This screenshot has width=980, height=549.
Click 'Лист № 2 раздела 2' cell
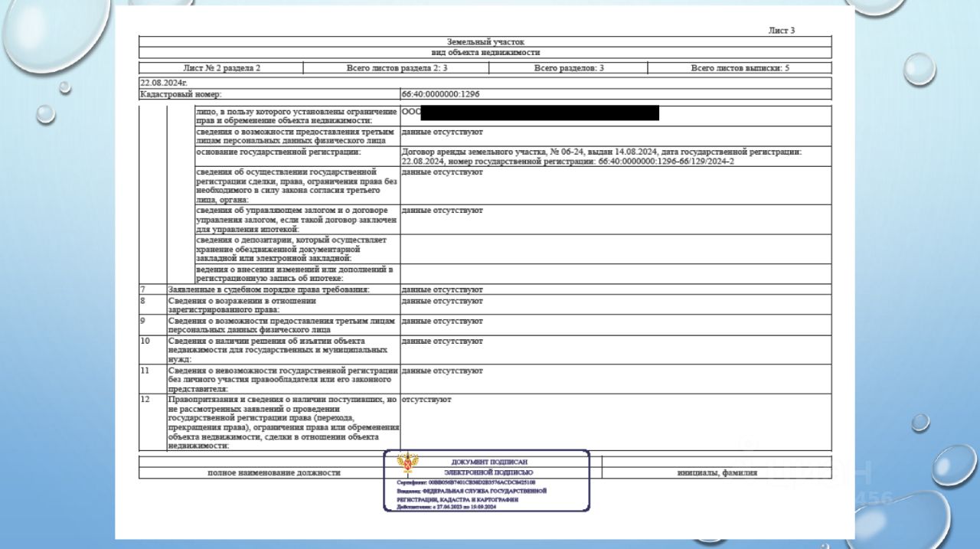tap(222, 68)
